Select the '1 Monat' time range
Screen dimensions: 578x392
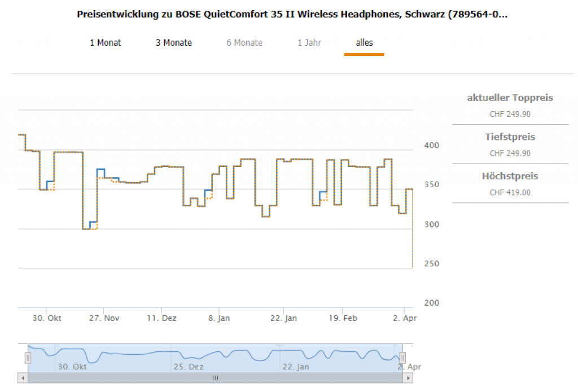[x=106, y=43]
